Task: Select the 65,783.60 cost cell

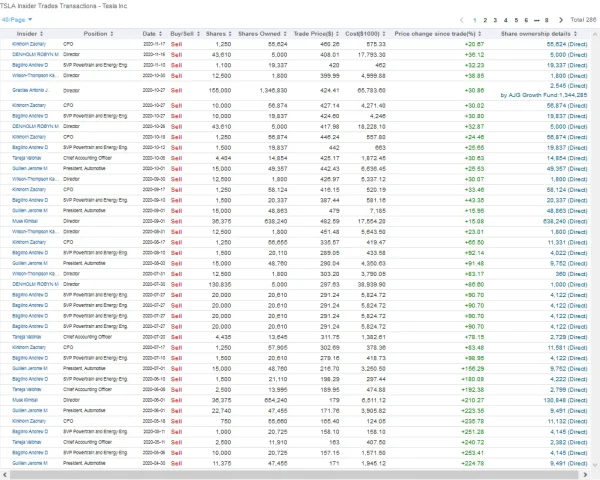Action: pyautogui.click(x=371, y=90)
